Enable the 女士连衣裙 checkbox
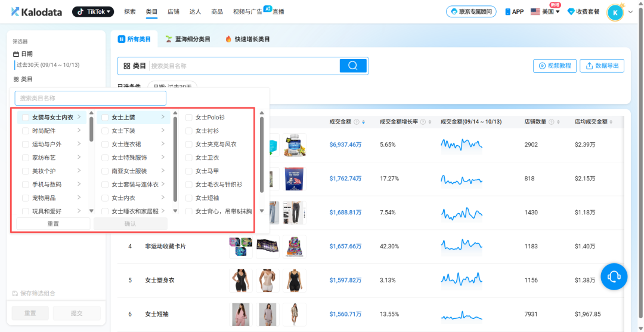Viewport: 644px width, 332px height. tap(105, 145)
